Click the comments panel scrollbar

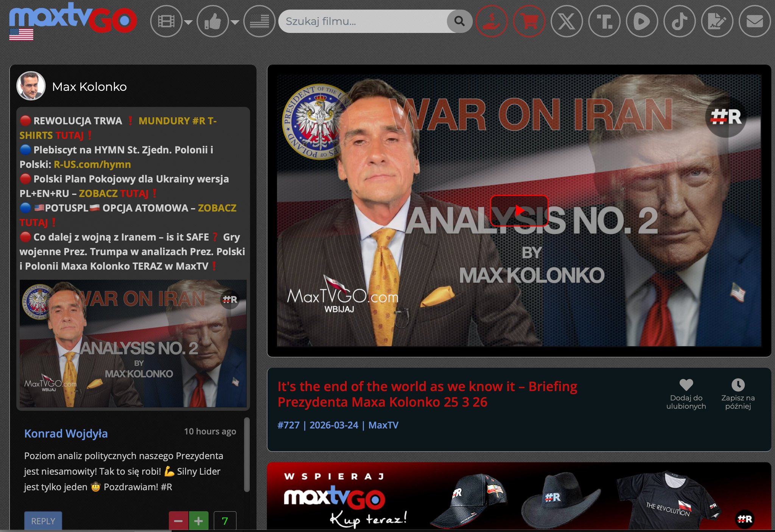247,454
